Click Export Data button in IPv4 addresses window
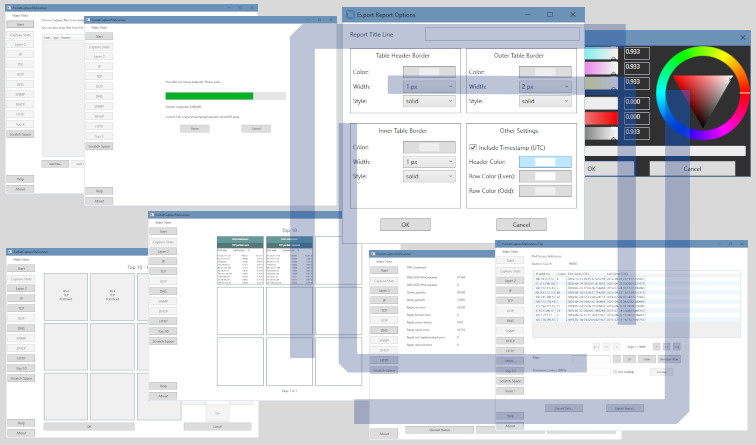The height and width of the screenshot is (445, 756). coord(564,408)
